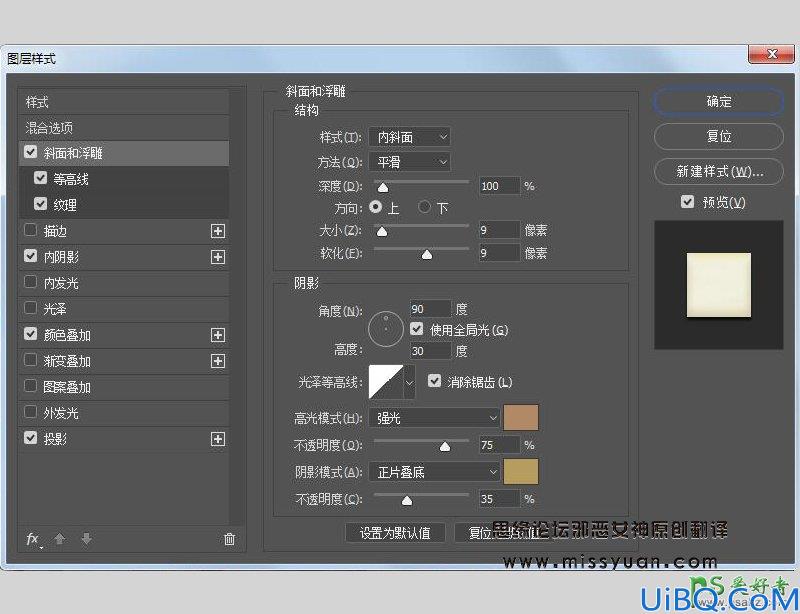The image size is (800, 614).
Task: Click the plus icon beside 投影
Action: tap(218, 439)
